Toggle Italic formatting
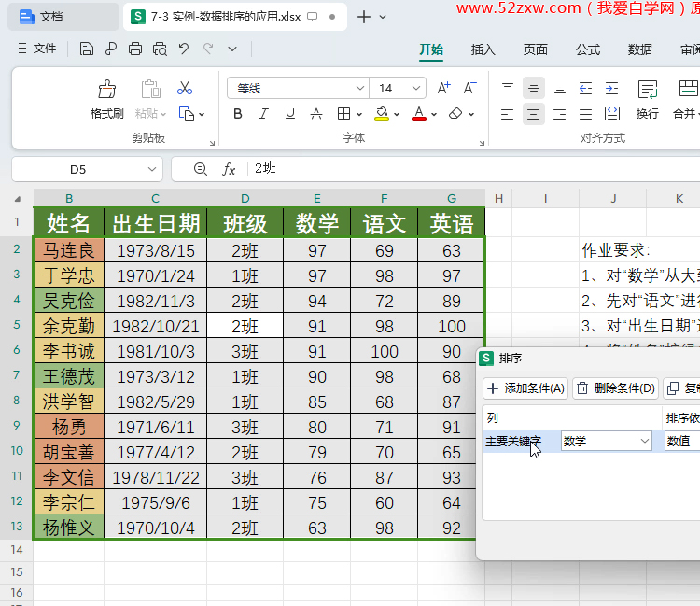Image resolution: width=700 pixels, height=606 pixels. click(264, 114)
